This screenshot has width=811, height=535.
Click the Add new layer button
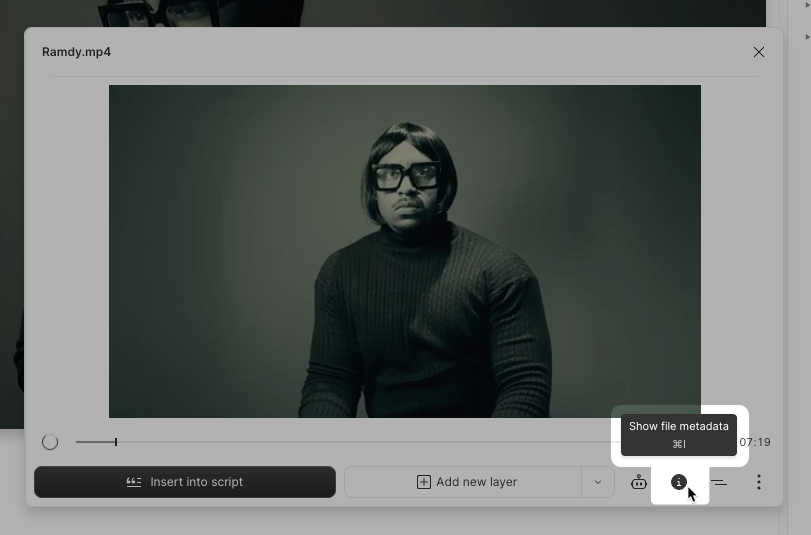464,482
